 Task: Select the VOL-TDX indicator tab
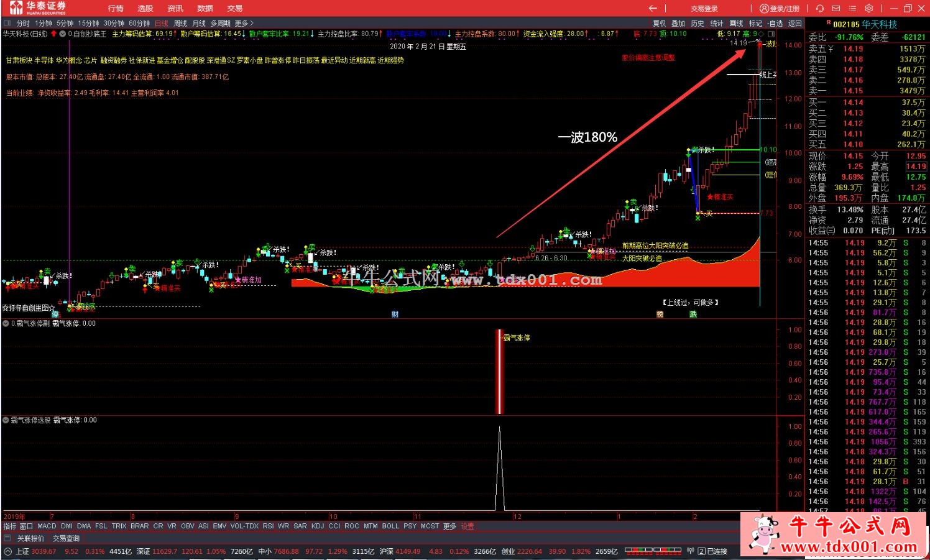pos(244,526)
